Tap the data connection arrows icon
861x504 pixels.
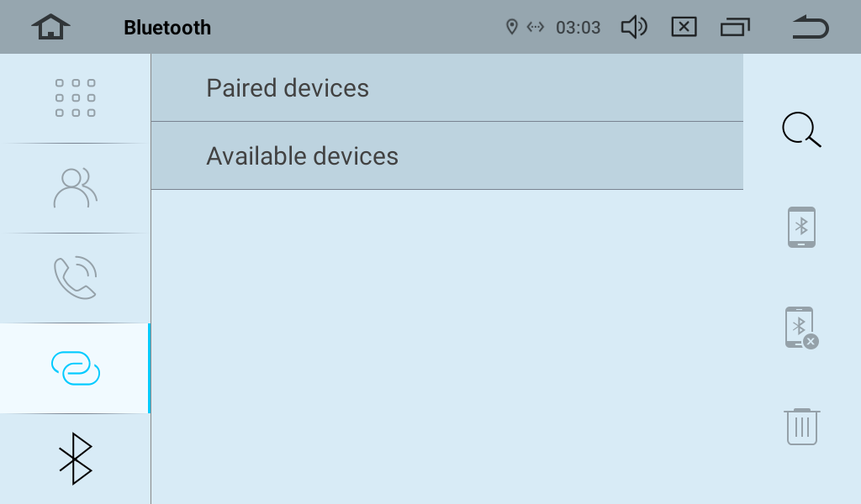[x=536, y=28]
